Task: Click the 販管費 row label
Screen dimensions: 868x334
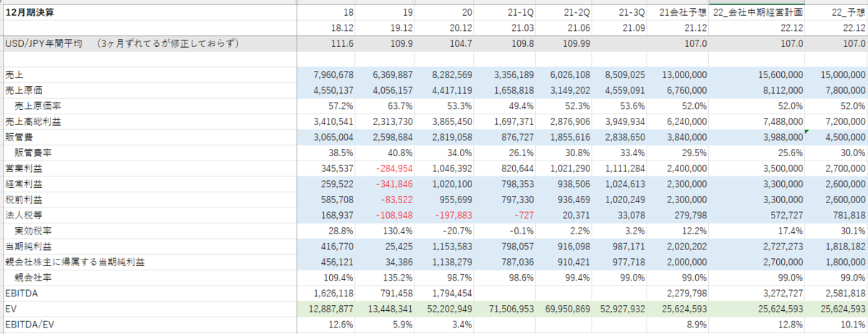Action: (x=19, y=137)
